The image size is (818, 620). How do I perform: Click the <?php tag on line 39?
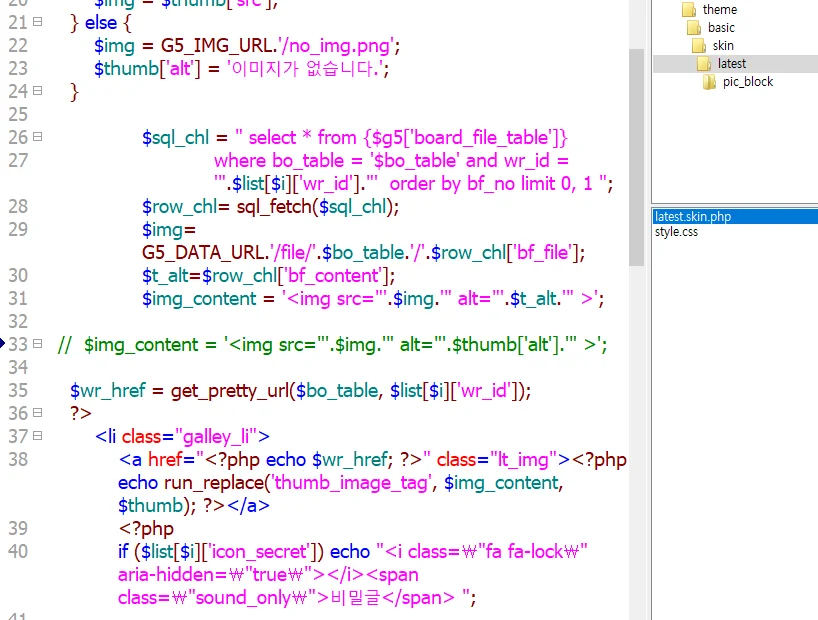click(146, 529)
